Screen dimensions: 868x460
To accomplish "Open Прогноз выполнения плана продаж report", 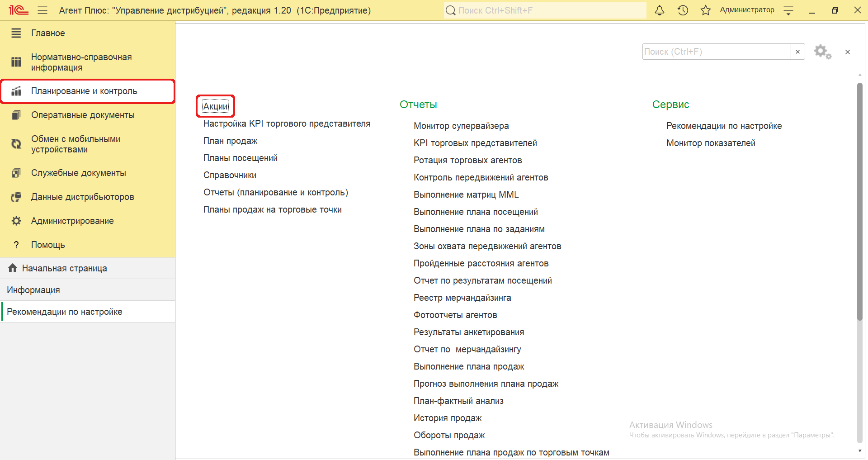I will 486,384.
